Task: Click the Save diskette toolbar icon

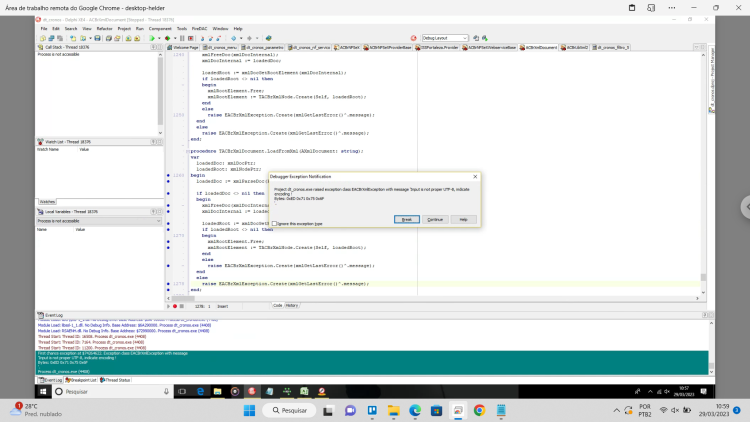Action: [x=97, y=38]
